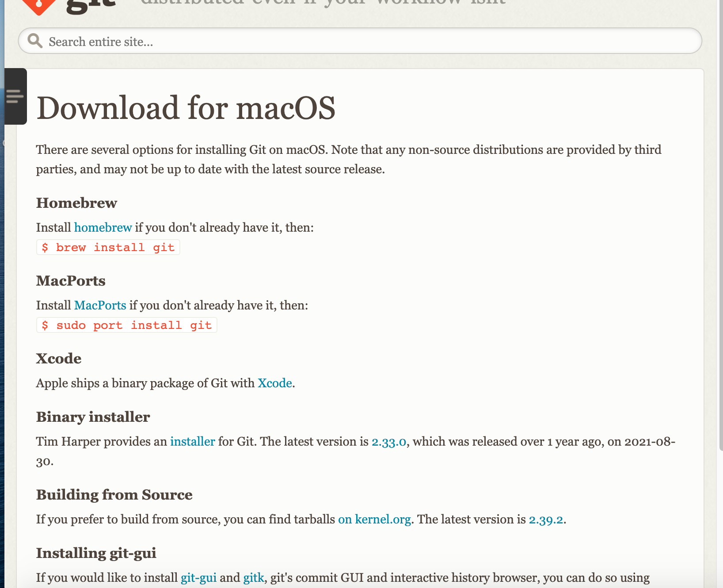
Task: Click the 'Xcode' section heading
Action: [x=59, y=359]
